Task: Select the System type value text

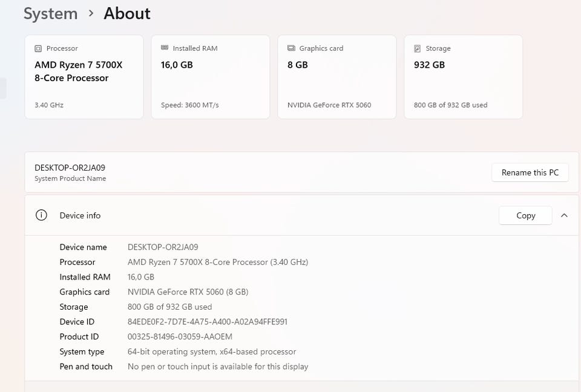Action: click(x=212, y=351)
